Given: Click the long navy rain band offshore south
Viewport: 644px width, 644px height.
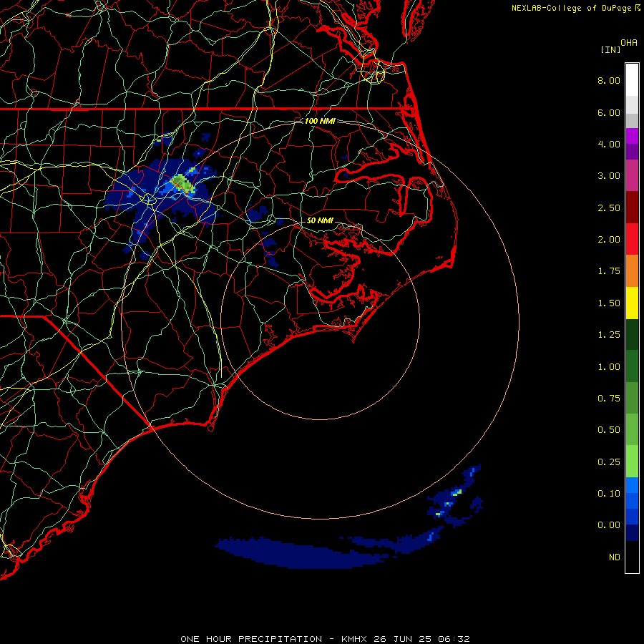Looking at the screenshot, I should tap(302, 554).
